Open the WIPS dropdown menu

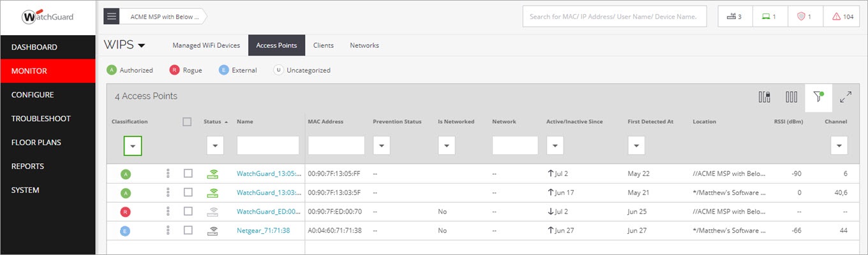[x=124, y=45]
